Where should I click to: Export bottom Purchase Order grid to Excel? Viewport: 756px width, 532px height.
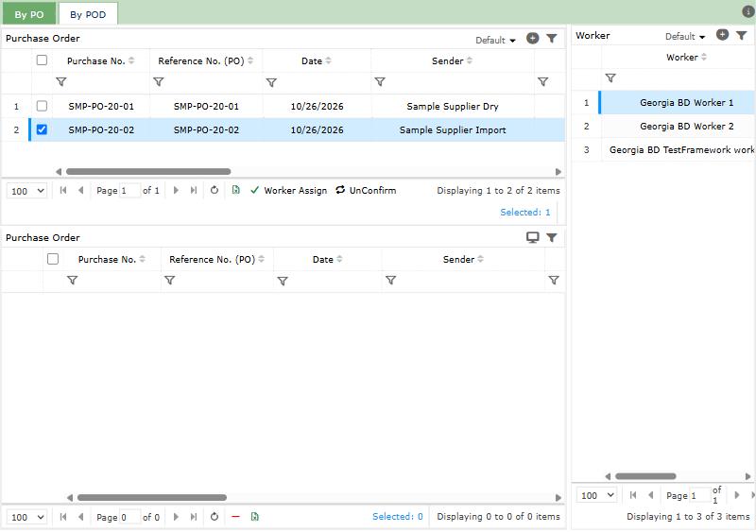coord(254,517)
